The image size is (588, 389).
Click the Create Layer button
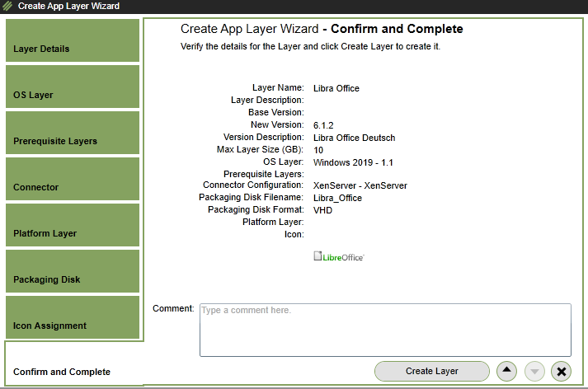click(x=432, y=371)
